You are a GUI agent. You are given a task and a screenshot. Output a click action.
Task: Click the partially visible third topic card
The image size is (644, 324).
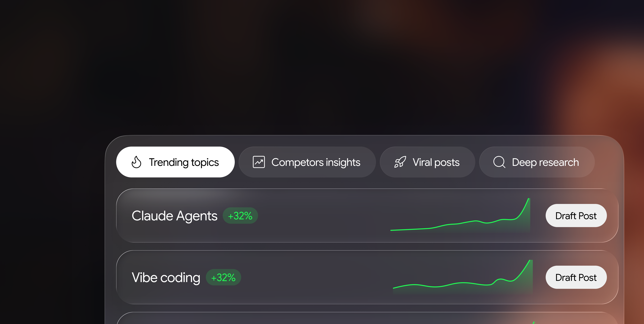pos(367,318)
